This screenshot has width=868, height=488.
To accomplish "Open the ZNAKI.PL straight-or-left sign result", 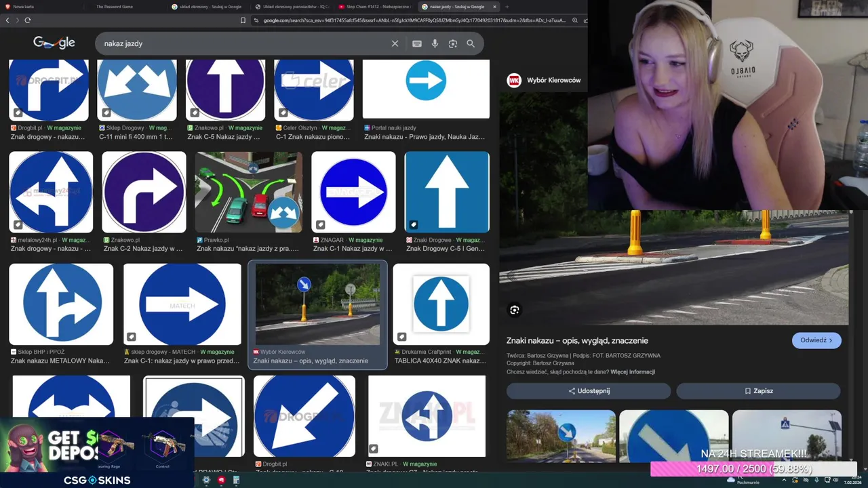I will click(x=427, y=416).
